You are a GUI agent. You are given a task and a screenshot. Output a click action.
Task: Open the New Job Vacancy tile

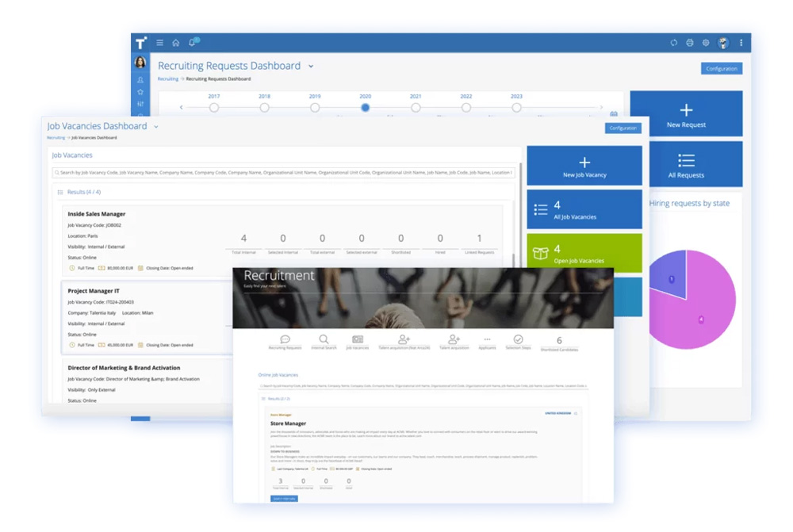[584, 166]
